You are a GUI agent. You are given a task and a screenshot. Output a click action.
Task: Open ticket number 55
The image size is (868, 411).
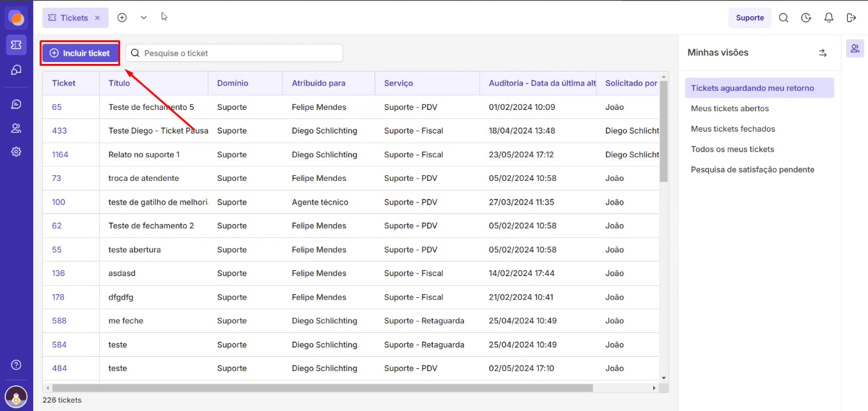point(57,250)
